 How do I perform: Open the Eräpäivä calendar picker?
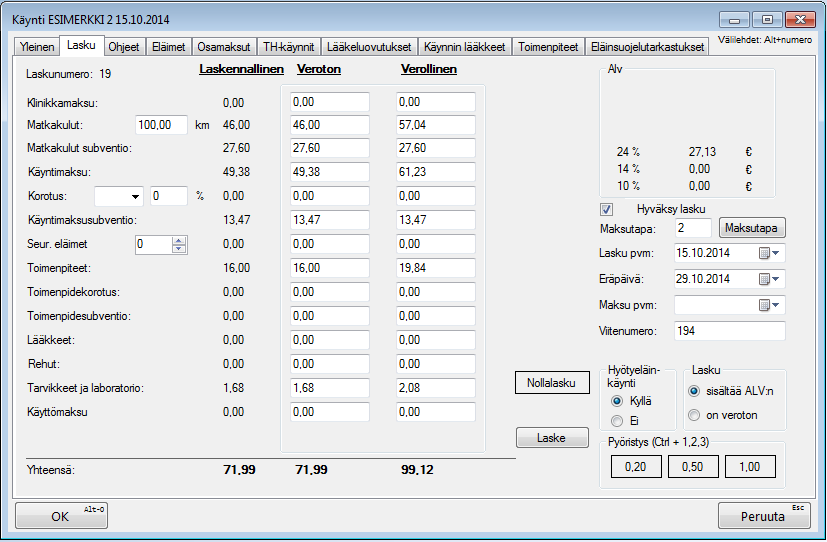click(769, 279)
